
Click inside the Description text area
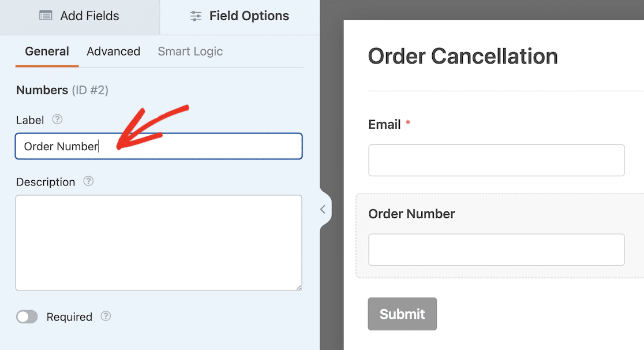(159, 243)
